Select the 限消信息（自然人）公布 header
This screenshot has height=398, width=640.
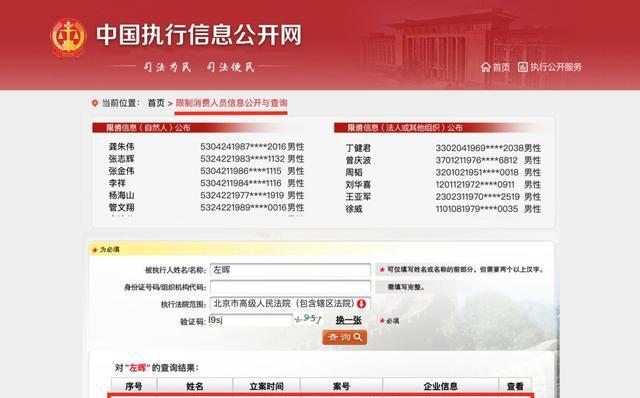pyautogui.click(x=148, y=127)
